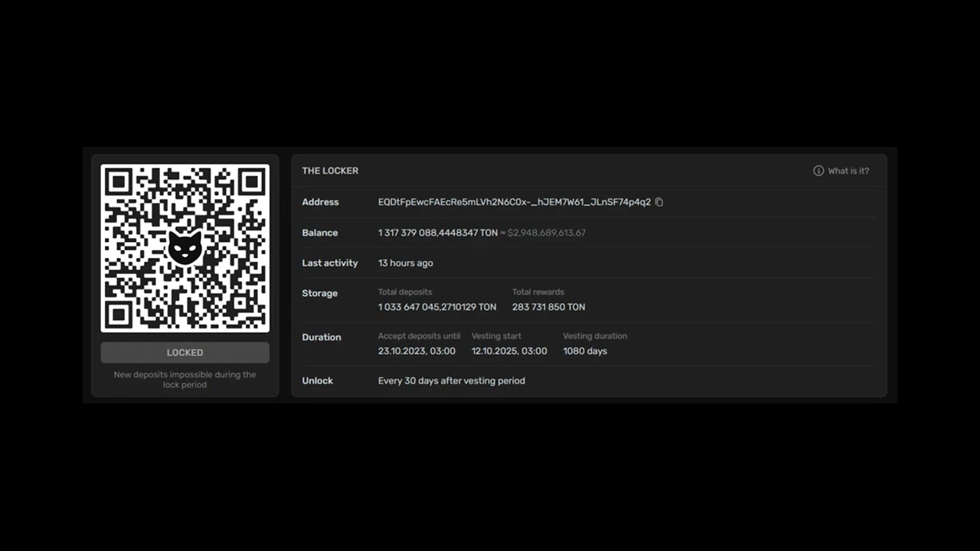Select the address string EQDtFpEwc...74p4q2
The image size is (980, 551).
pyautogui.click(x=514, y=202)
